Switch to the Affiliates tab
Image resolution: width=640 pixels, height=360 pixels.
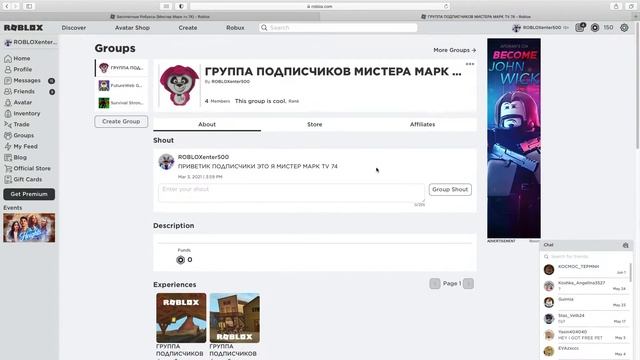point(422,124)
